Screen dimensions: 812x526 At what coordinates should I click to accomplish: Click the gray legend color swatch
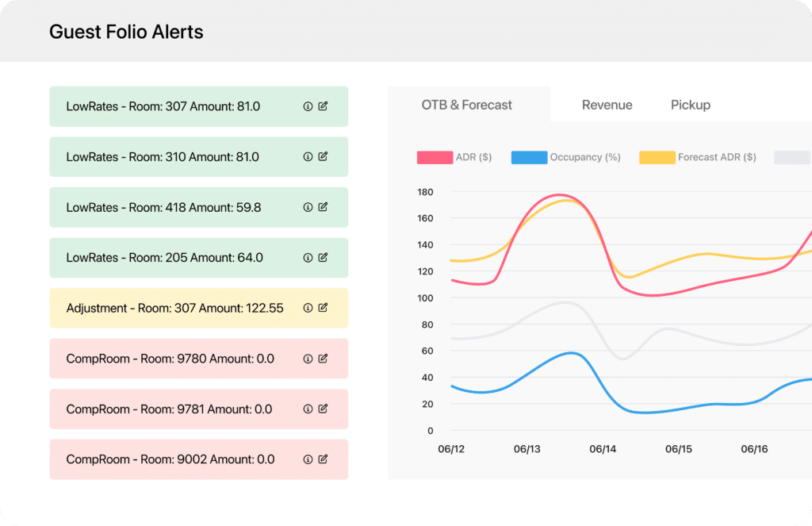coord(792,157)
